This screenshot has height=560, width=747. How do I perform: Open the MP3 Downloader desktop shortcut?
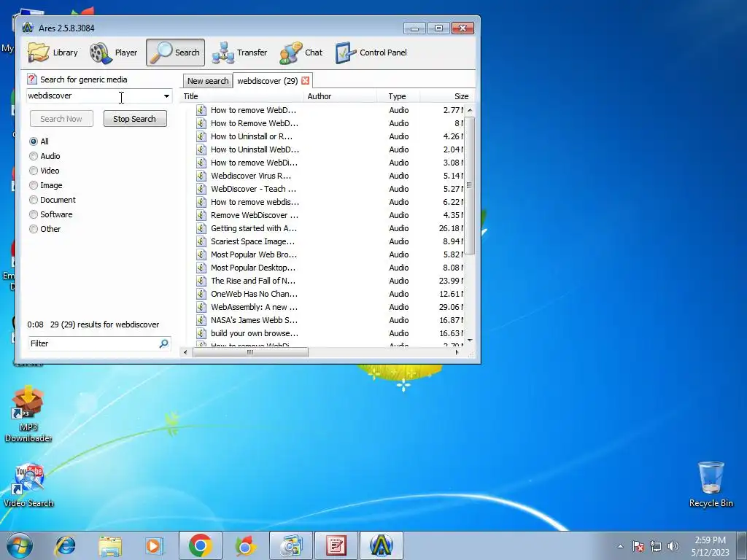28,414
